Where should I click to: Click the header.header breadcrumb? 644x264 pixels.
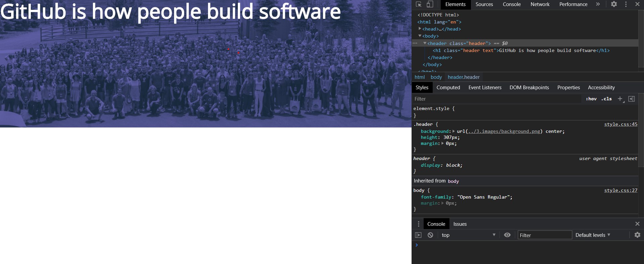tap(464, 77)
